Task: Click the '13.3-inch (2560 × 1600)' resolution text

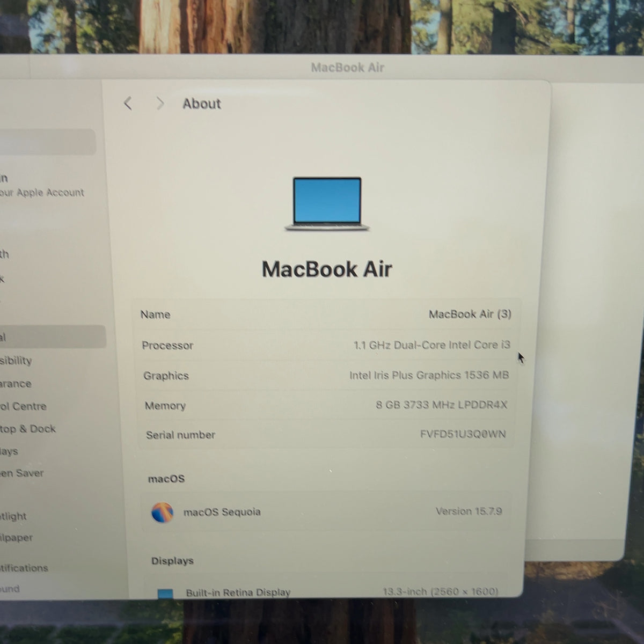Action: coord(440,591)
